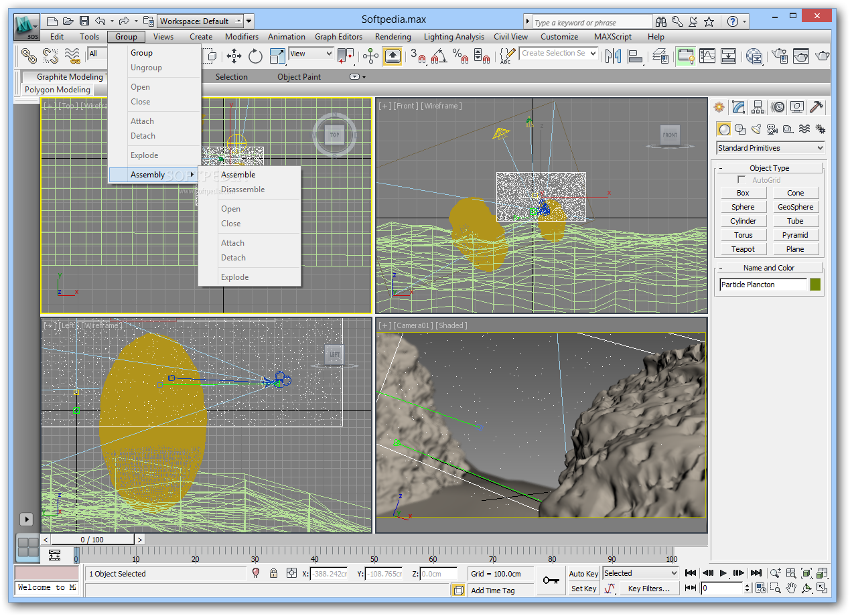Open the Display panel tab icon
This screenshot has height=616, width=850.
tap(797, 107)
